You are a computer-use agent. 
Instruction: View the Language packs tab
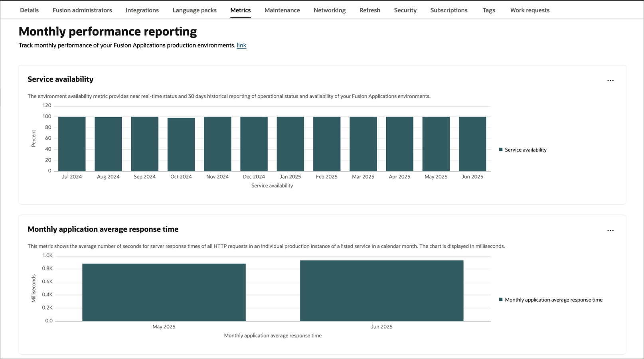coord(194,10)
